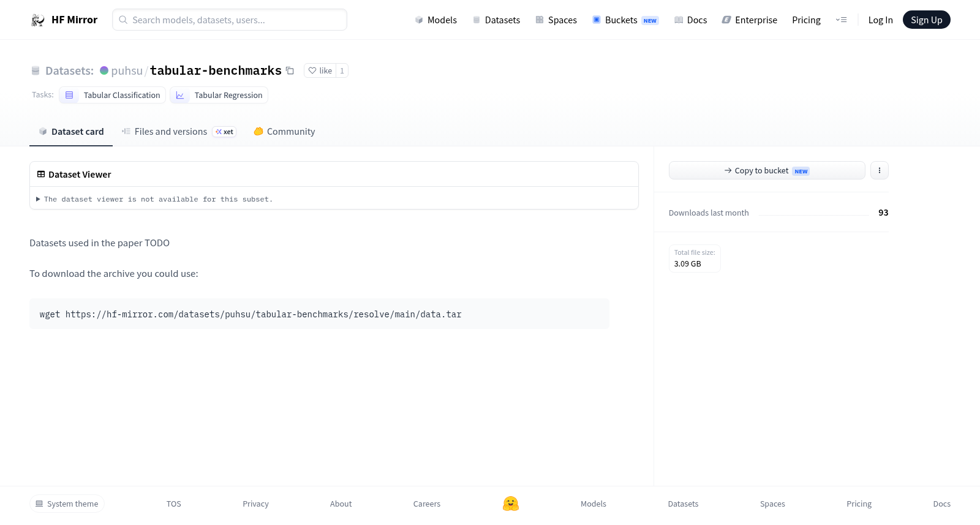Viewport: 980px width, 525px height.
Task: Copy dataset name with clipboard icon
Action: [290, 71]
